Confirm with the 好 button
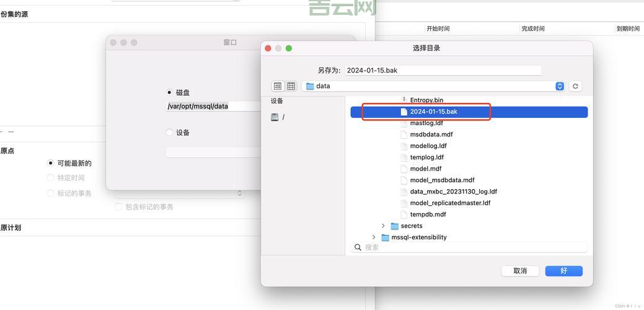644x310 pixels. point(564,271)
